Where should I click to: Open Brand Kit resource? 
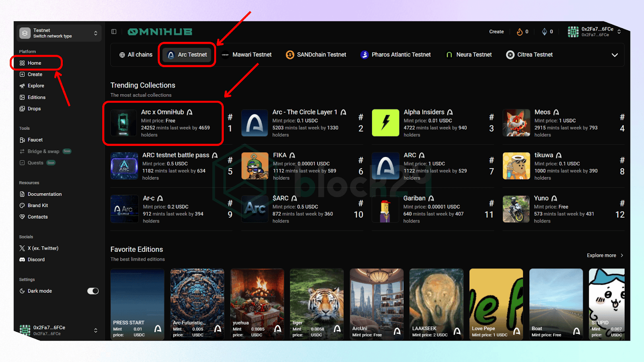(x=37, y=206)
